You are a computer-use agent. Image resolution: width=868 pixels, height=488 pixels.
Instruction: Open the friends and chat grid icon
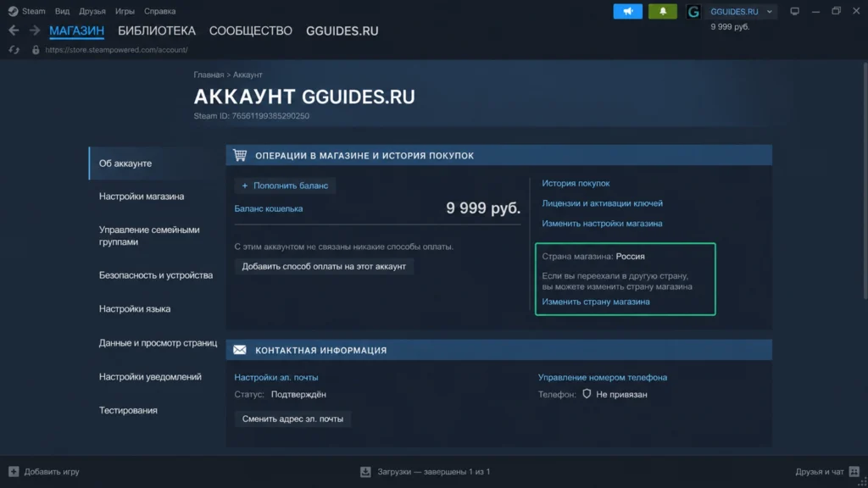click(x=854, y=471)
